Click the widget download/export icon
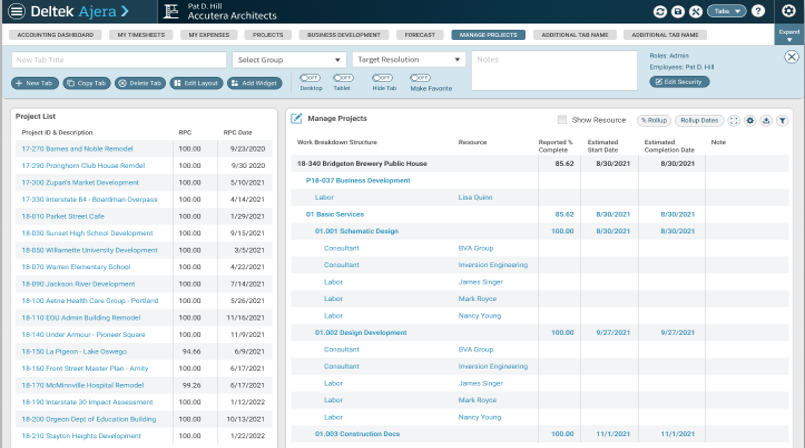Screen dimensions: 805x448 tap(766, 120)
